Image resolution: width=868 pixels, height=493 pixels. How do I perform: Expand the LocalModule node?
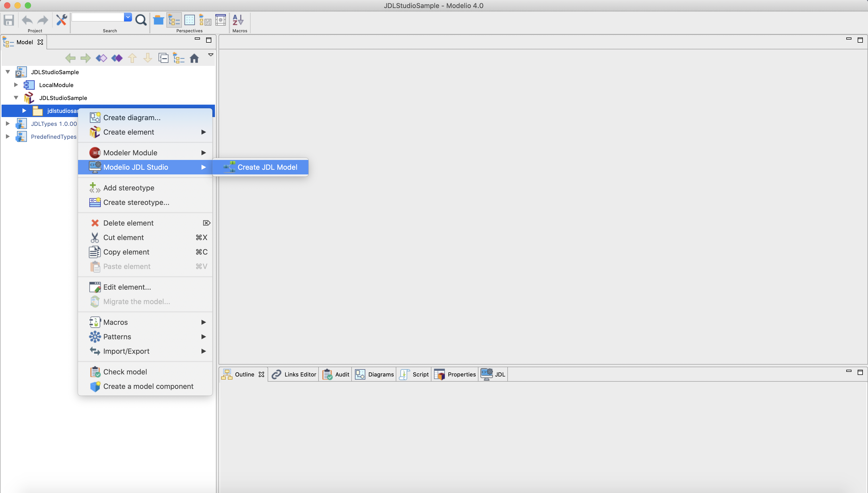coord(16,85)
